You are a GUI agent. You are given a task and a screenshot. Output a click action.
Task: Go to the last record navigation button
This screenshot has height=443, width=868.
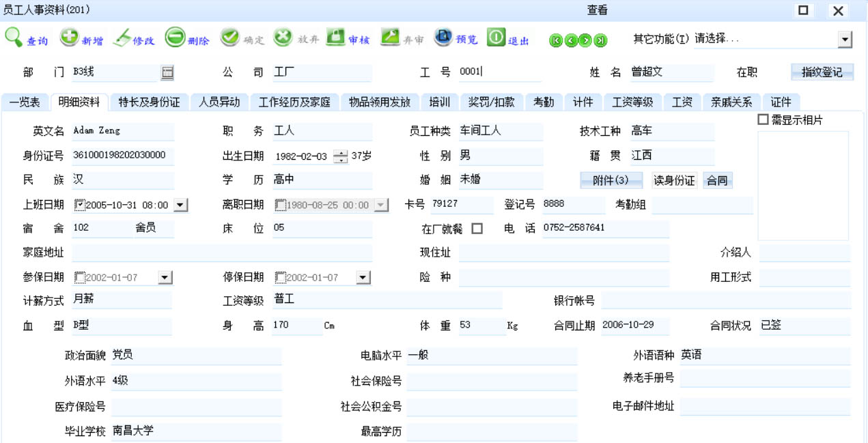pos(600,41)
